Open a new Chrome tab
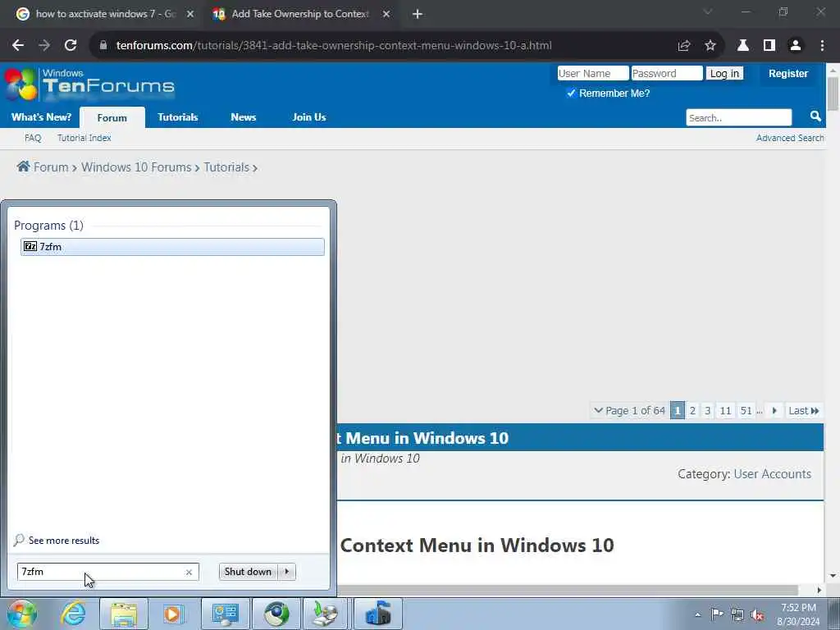 (x=418, y=14)
